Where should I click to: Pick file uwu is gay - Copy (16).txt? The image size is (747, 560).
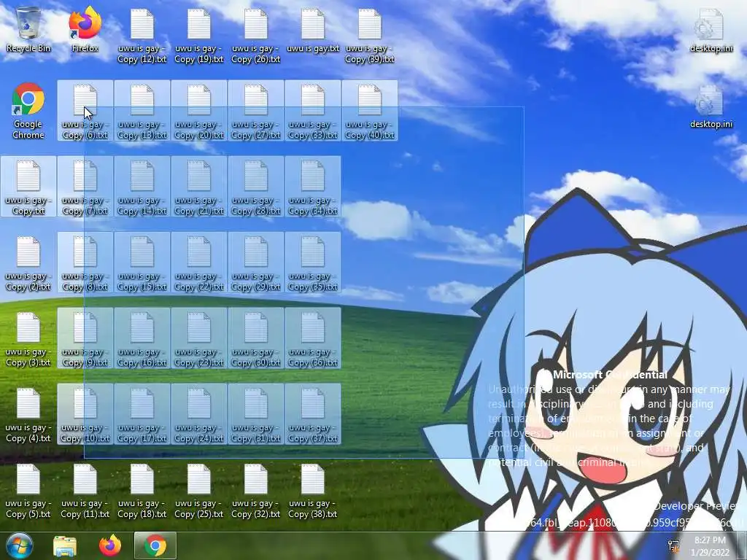point(142,338)
